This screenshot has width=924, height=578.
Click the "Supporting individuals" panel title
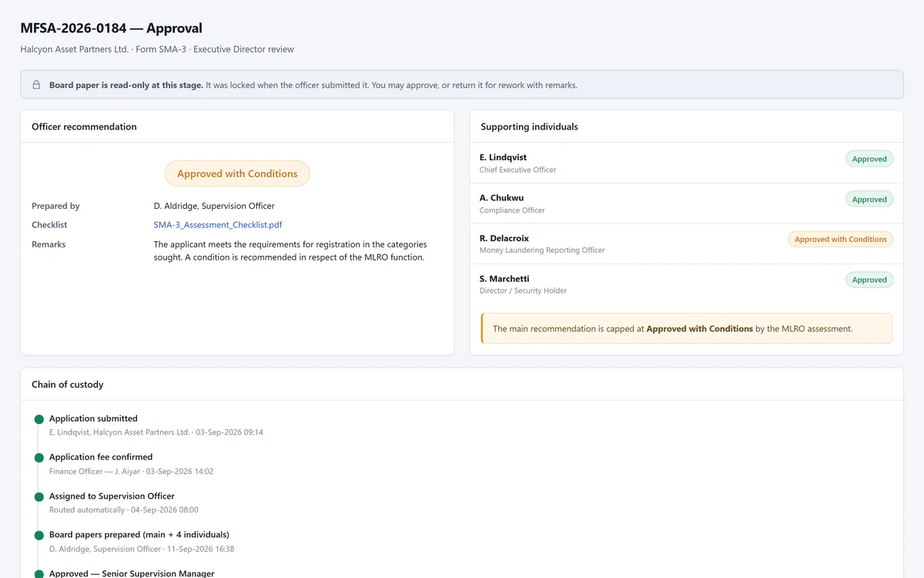[x=529, y=126]
